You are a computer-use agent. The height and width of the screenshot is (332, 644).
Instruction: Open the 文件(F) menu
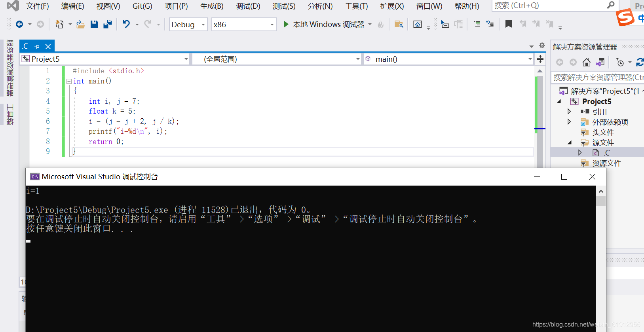38,6
